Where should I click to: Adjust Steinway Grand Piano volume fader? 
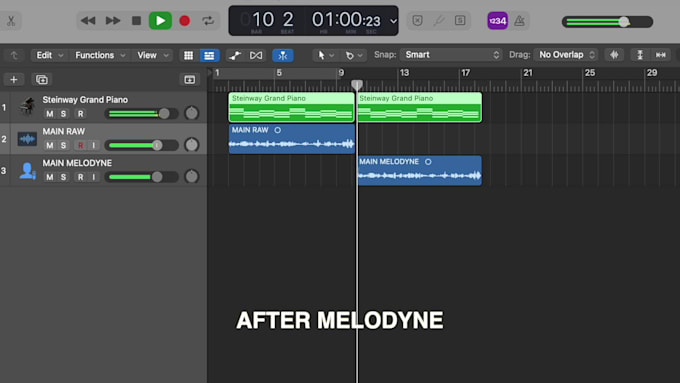tap(163, 114)
